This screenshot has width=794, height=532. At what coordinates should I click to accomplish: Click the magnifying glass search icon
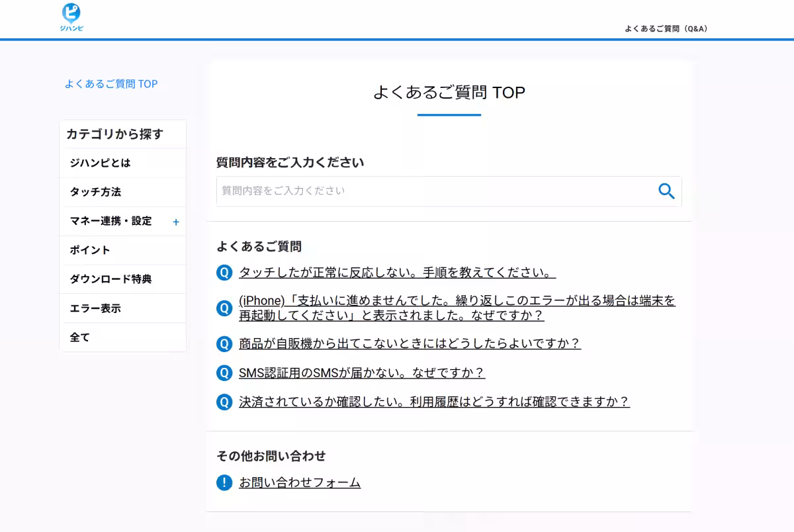(x=666, y=191)
